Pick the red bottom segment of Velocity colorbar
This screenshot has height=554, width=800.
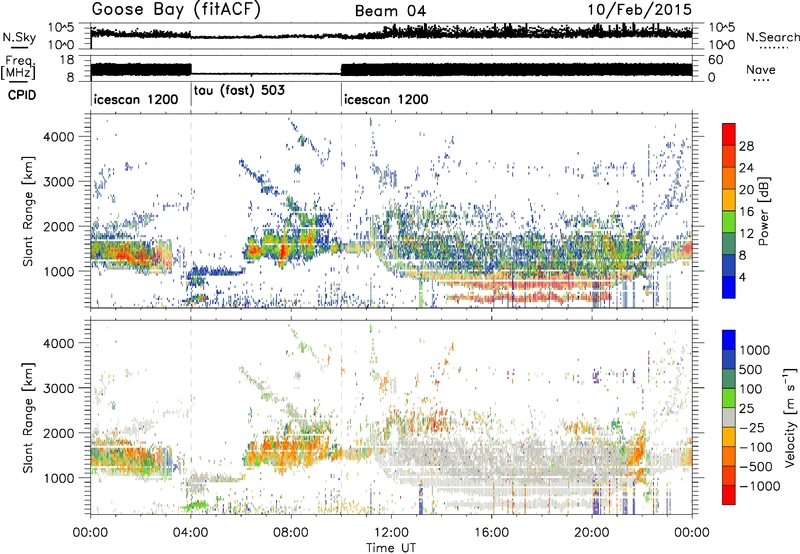(x=729, y=495)
